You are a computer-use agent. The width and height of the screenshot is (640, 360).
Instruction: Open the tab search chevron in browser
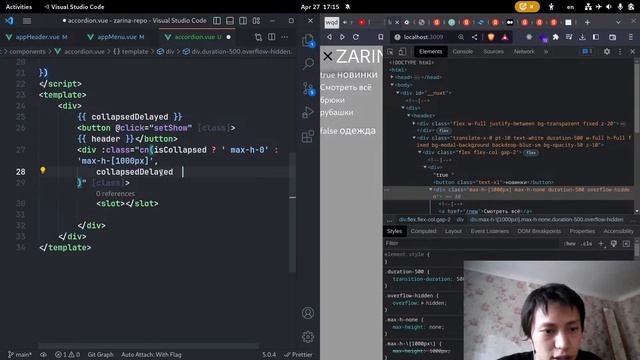(x=618, y=22)
